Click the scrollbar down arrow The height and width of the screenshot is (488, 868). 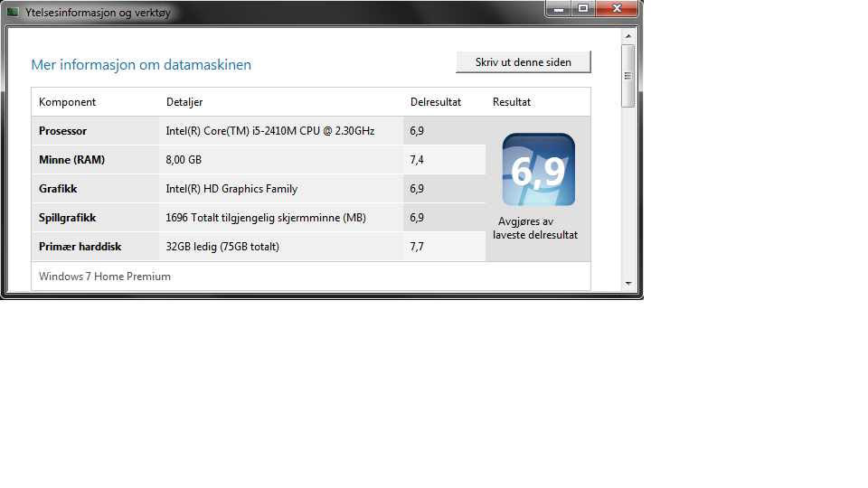(627, 283)
